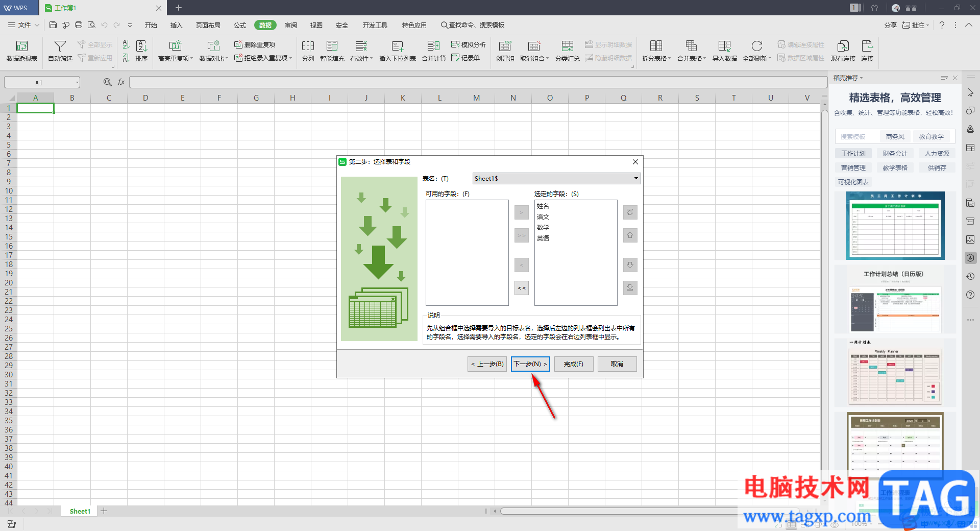Open the Name Box dropdown arrow
The width and height of the screenshot is (980, 531).
(x=77, y=83)
